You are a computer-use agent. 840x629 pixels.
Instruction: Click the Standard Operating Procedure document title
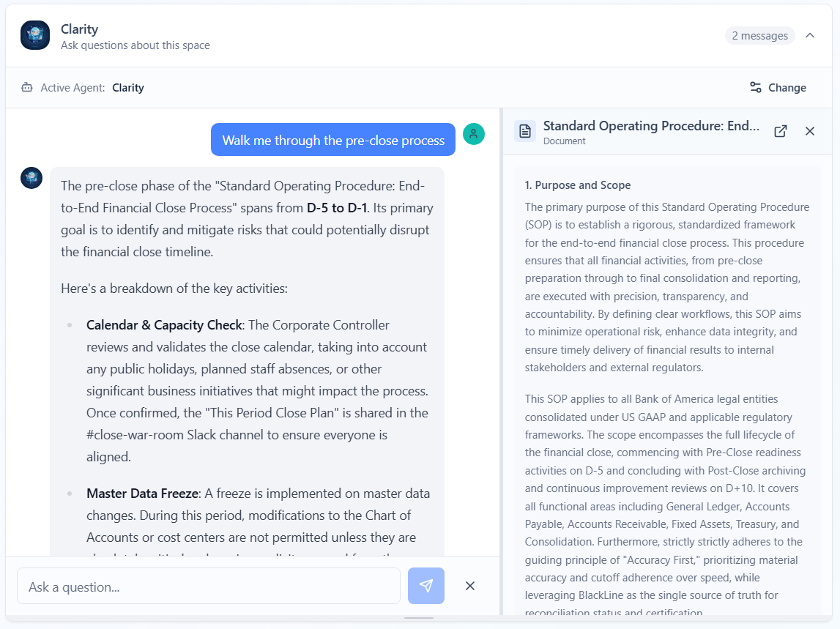pos(650,125)
